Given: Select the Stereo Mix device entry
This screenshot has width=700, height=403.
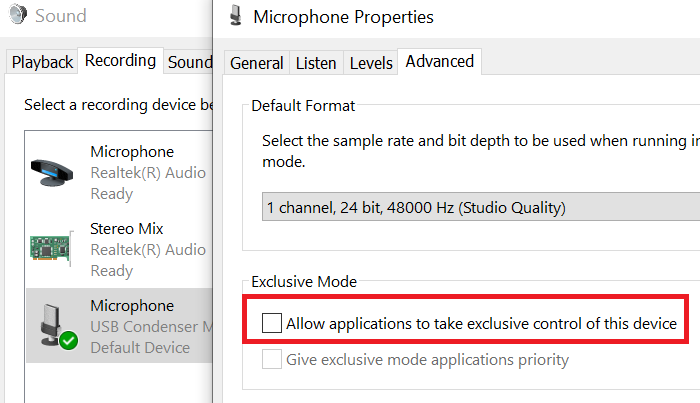Looking at the screenshot, I should pos(127,249).
